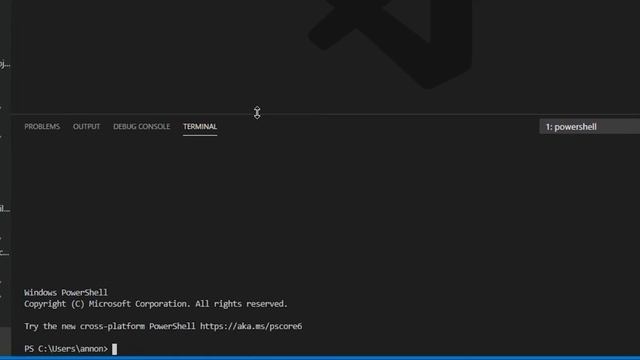Click the 'PS C:\Users\annon>' prompt line
The width and height of the screenshot is (640, 360).
pos(66,349)
